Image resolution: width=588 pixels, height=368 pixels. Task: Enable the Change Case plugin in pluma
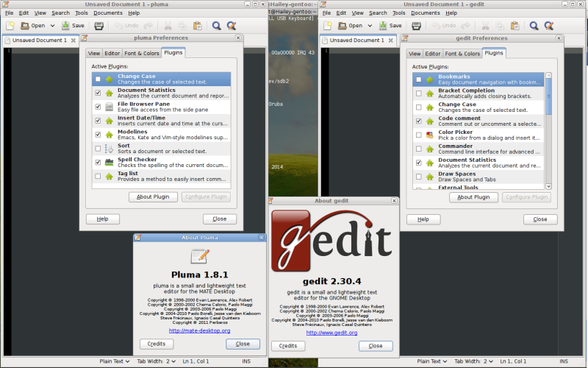pos(98,79)
